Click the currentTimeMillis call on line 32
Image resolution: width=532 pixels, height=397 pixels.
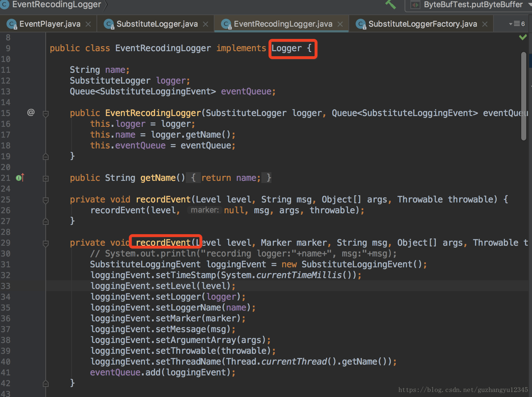click(299, 275)
